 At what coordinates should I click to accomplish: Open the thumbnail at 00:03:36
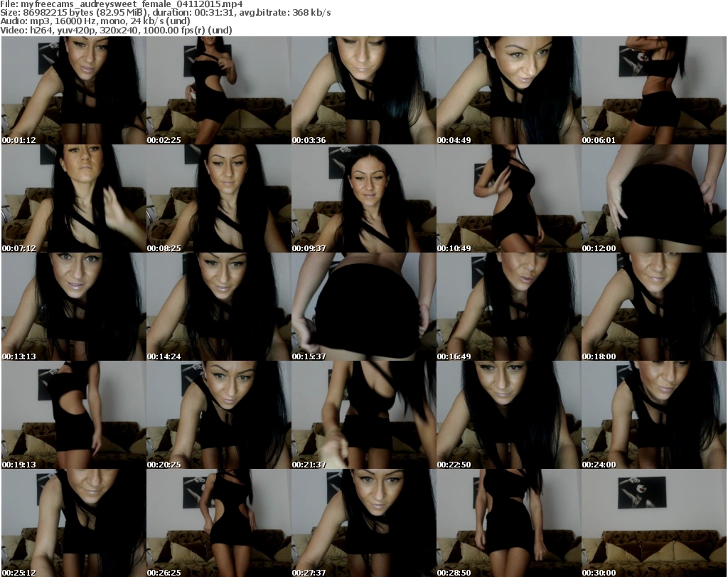[x=363, y=90]
